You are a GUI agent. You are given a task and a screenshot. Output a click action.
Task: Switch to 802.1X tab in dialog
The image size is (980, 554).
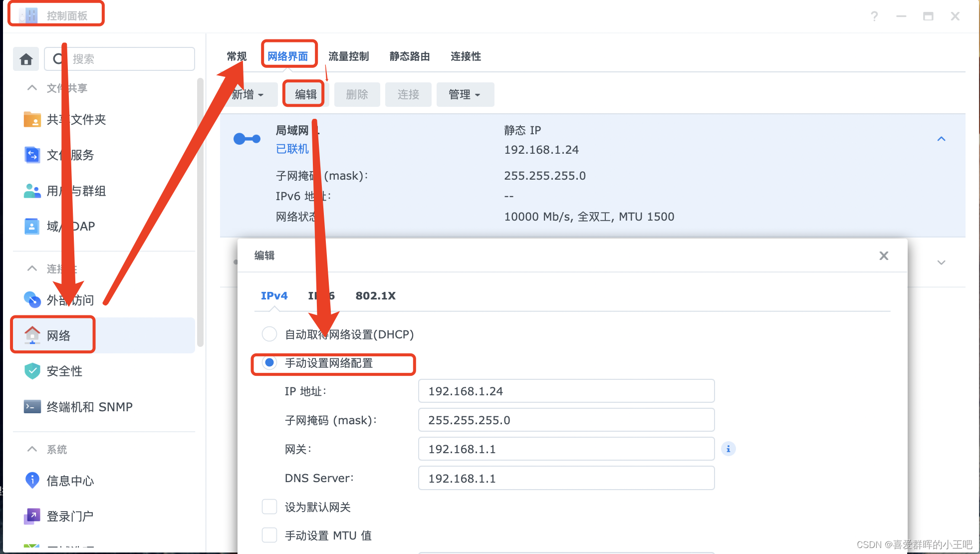(x=375, y=296)
